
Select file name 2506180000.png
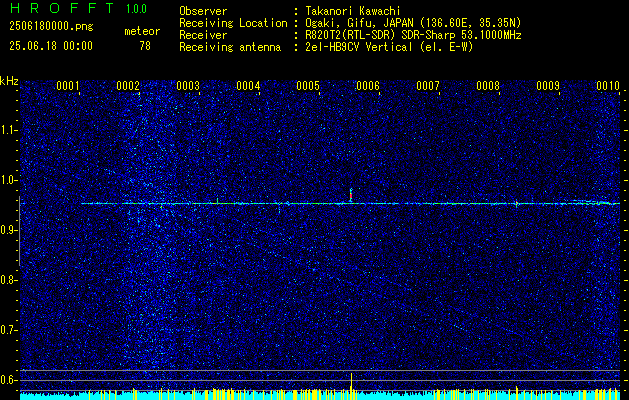tap(51, 27)
